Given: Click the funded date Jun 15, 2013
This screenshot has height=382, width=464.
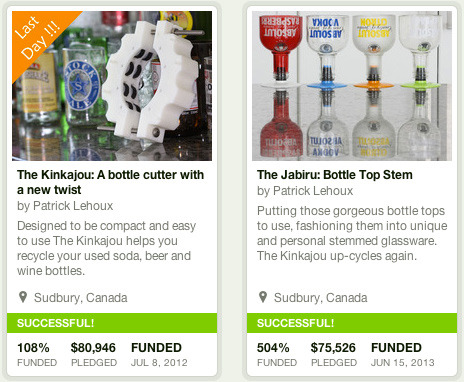Looking at the screenshot, I should (403, 354).
